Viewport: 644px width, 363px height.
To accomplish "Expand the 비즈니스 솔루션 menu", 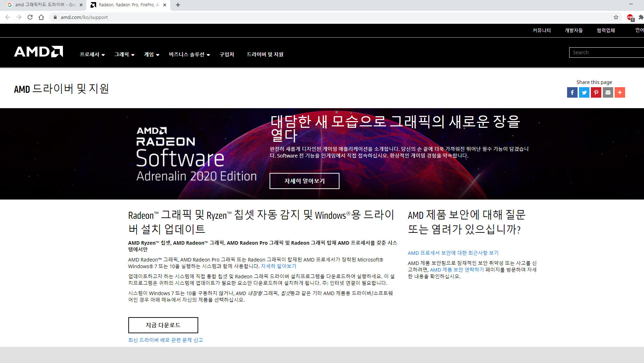I will [x=189, y=54].
